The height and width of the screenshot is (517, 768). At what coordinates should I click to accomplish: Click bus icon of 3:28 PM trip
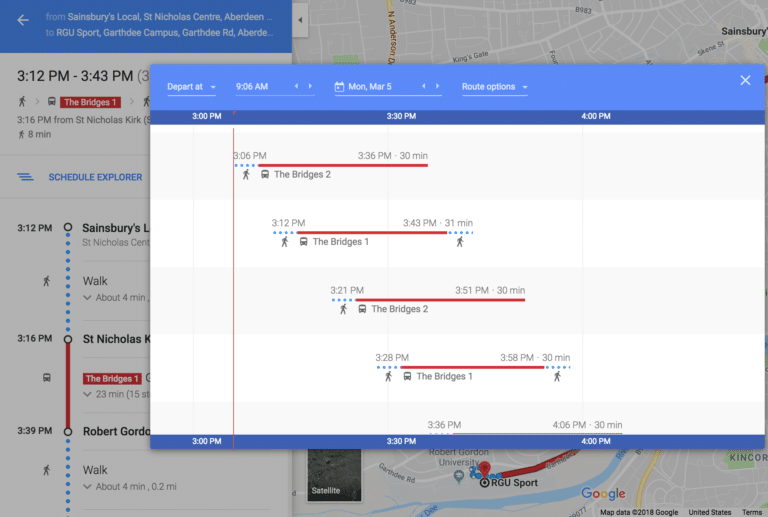pyautogui.click(x=407, y=376)
